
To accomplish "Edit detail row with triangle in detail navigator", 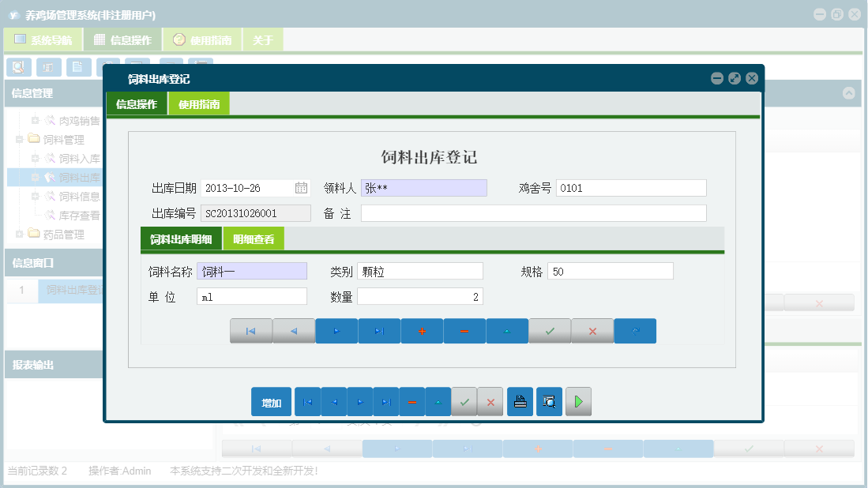I will 507,331.
